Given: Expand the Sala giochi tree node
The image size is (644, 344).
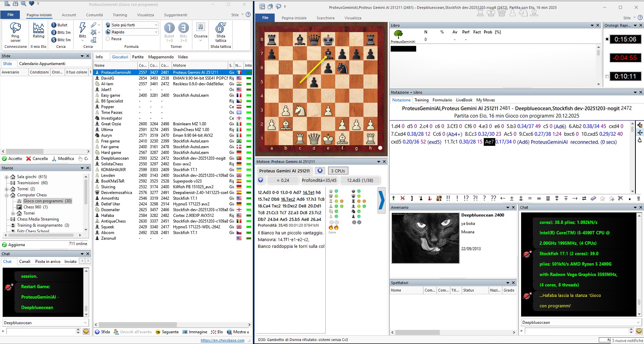Looking at the screenshot, I should tap(6, 177).
